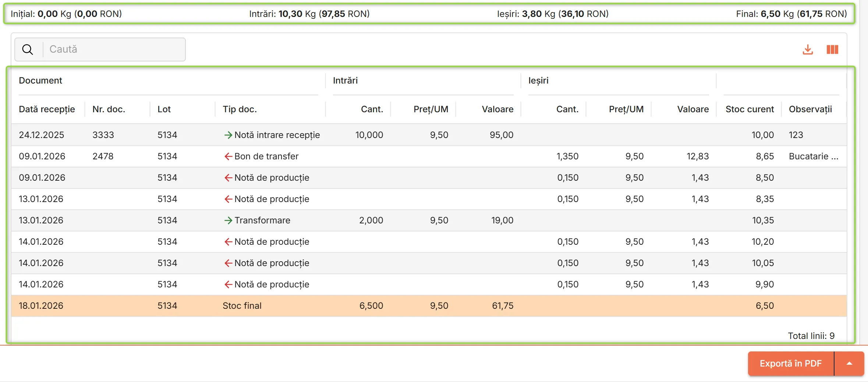Click red arrow of Bon de transfer
Viewport: 868px width, 382px height.
click(x=228, y=156)
